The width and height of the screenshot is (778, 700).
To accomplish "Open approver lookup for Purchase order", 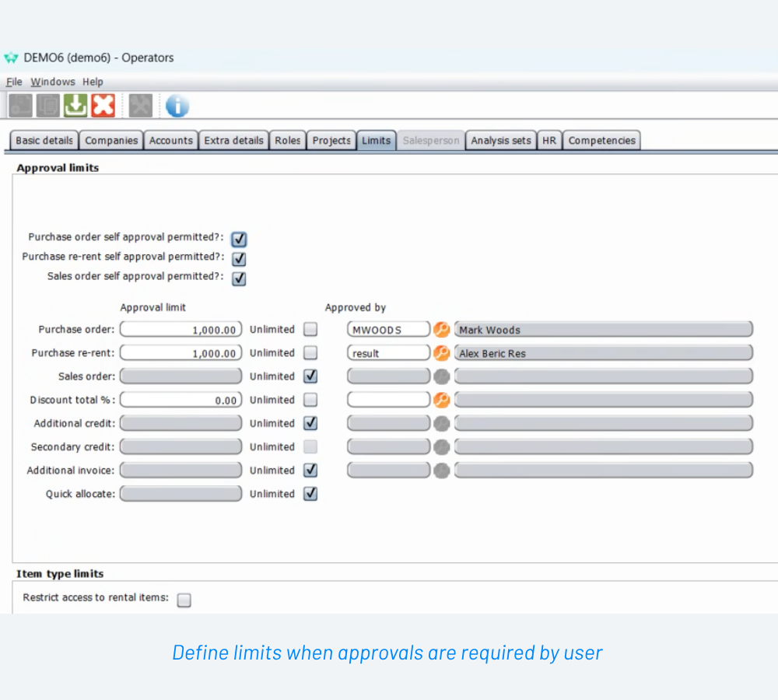I will pos(441,330).
